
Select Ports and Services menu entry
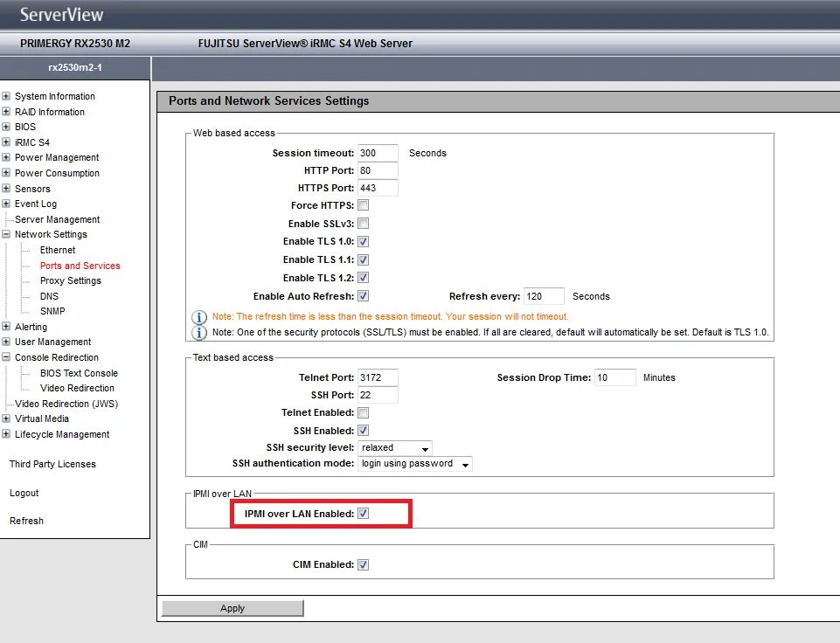coord(80,266)
